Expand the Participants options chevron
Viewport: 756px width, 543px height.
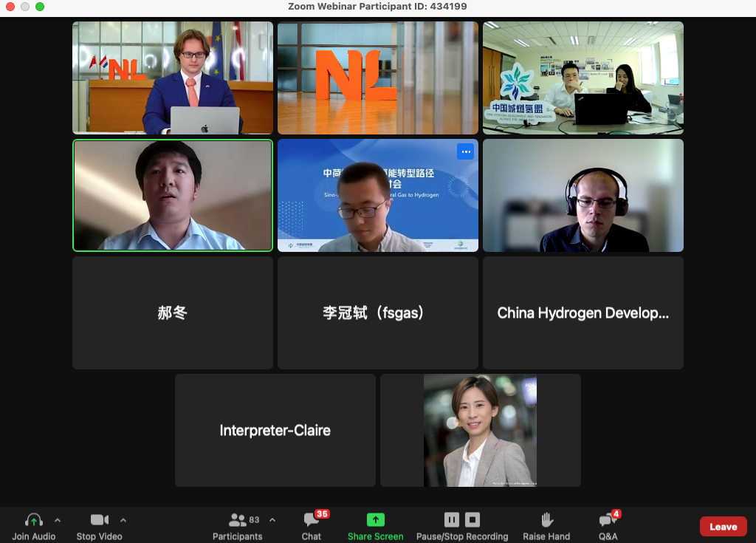tap(272, 520)
